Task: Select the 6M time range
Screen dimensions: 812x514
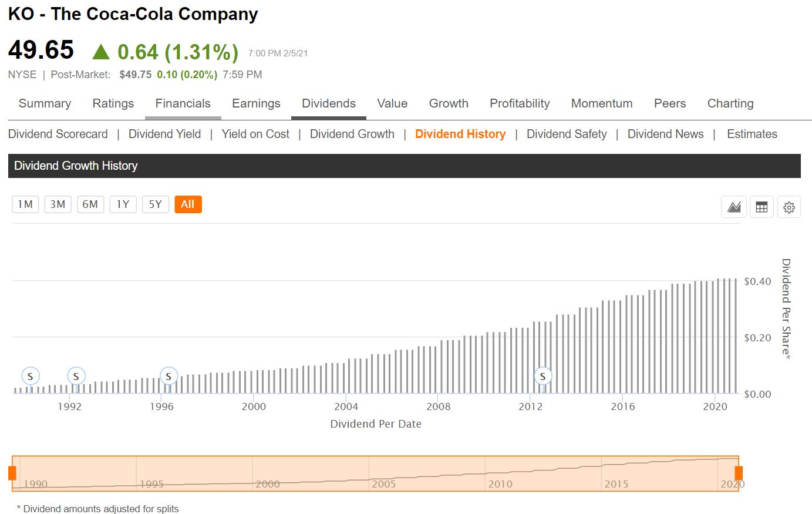Action: pyautogui.click(x=90, y=204)
